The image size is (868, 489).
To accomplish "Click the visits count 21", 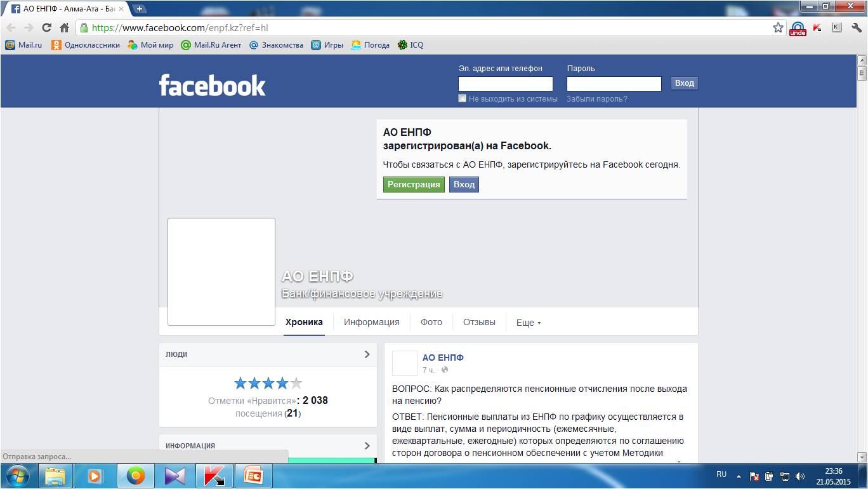I will coord(293,413).
